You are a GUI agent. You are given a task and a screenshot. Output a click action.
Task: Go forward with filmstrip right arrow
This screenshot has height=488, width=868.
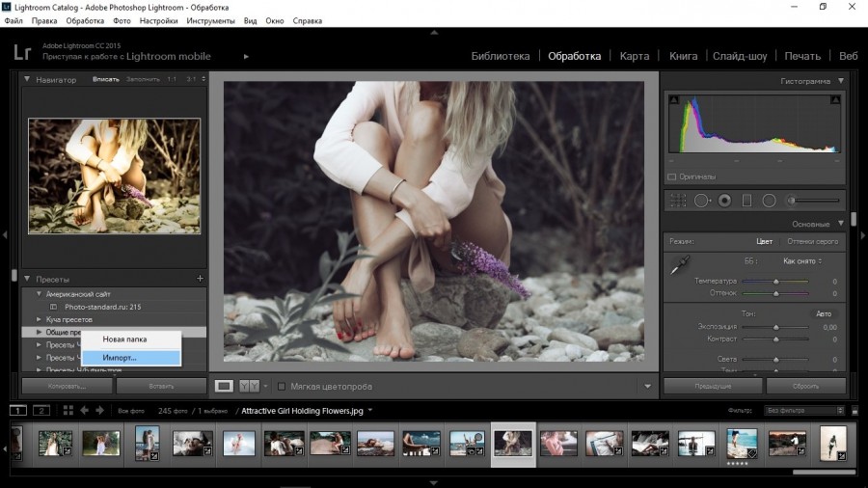click(99, 410)
